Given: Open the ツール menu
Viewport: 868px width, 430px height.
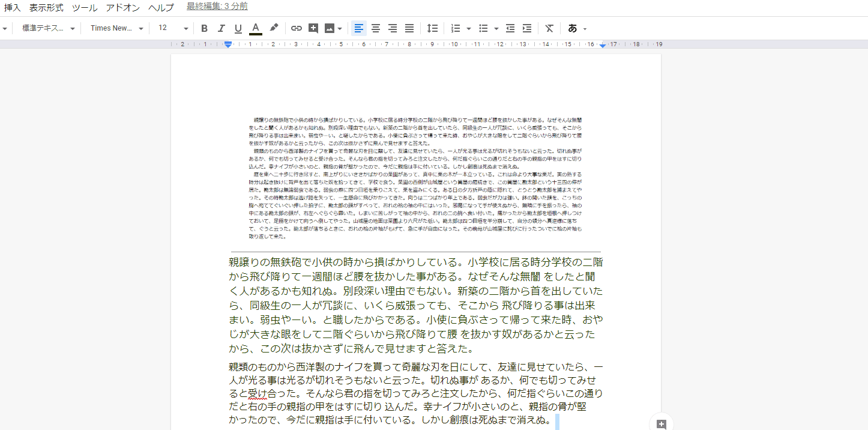Looking at the screenshot, I should pos(85,8).
